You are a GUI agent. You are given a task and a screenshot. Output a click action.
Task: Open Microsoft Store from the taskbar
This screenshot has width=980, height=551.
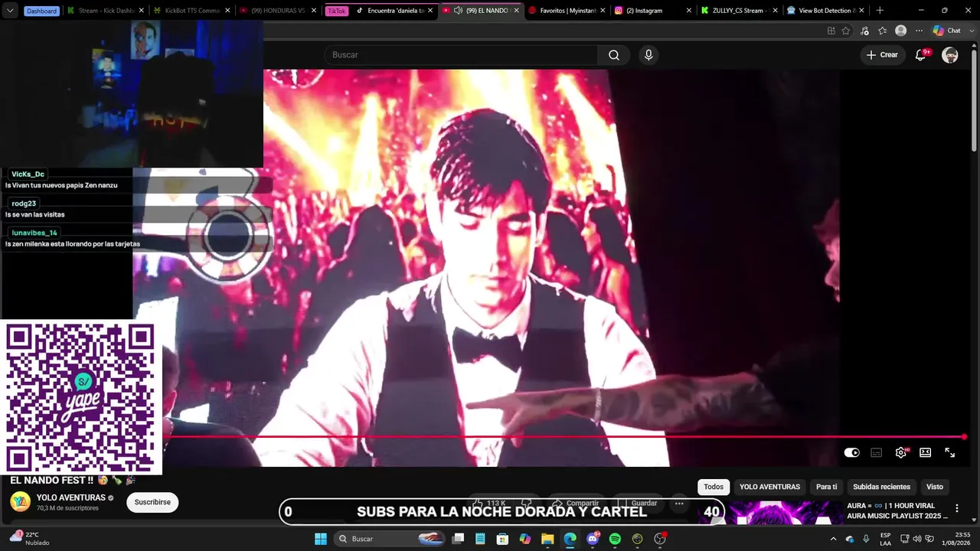pos(502,539)
